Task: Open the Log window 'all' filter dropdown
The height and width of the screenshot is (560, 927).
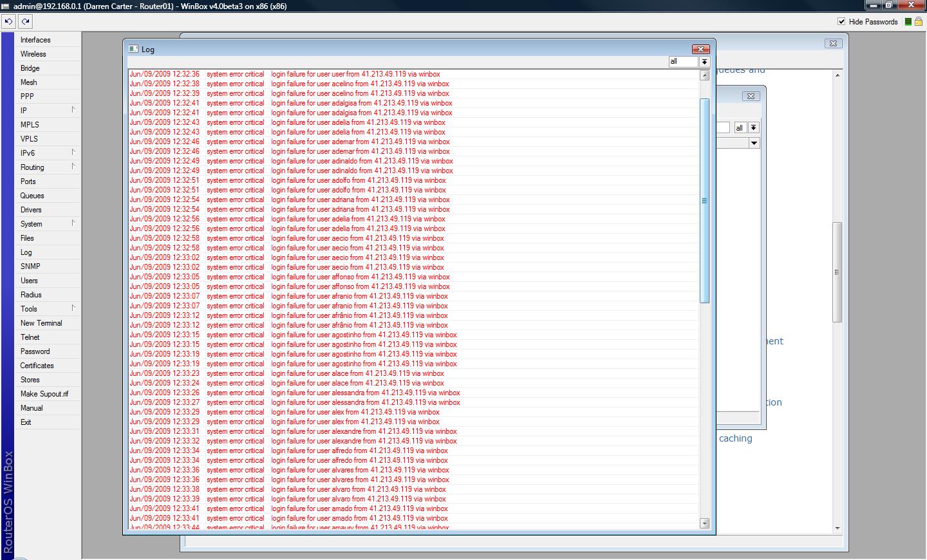Action: (704, 62)
